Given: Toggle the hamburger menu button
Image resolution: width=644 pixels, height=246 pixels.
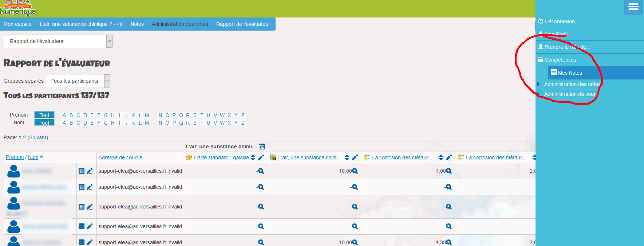Looking at the screenshot, I should tap(633, 7).
